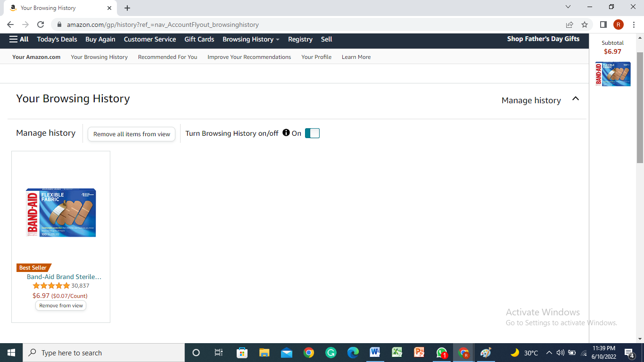Open a new browser tab
This screenshot has width=644, height=362.
point(127,8)
